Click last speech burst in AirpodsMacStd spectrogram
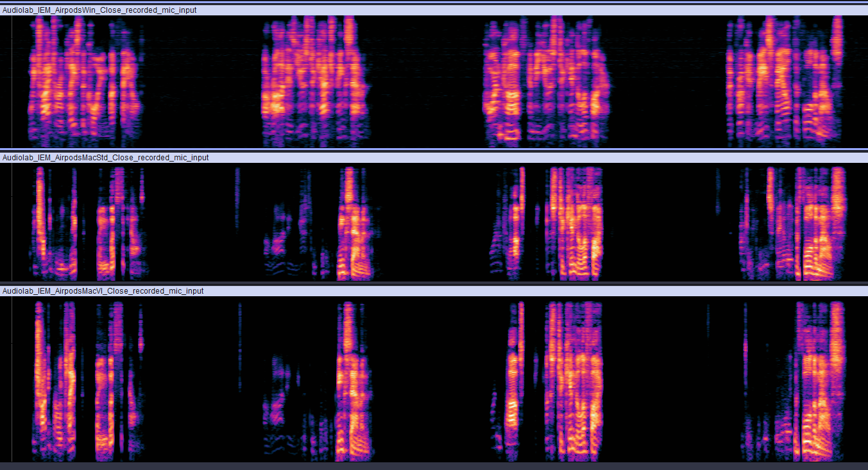 (796, 224)
